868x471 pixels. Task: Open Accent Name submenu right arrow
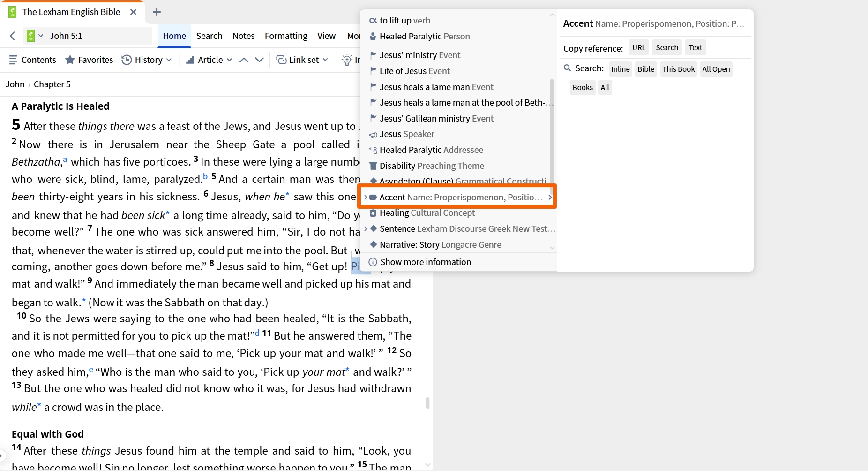[x=550, y=197]
